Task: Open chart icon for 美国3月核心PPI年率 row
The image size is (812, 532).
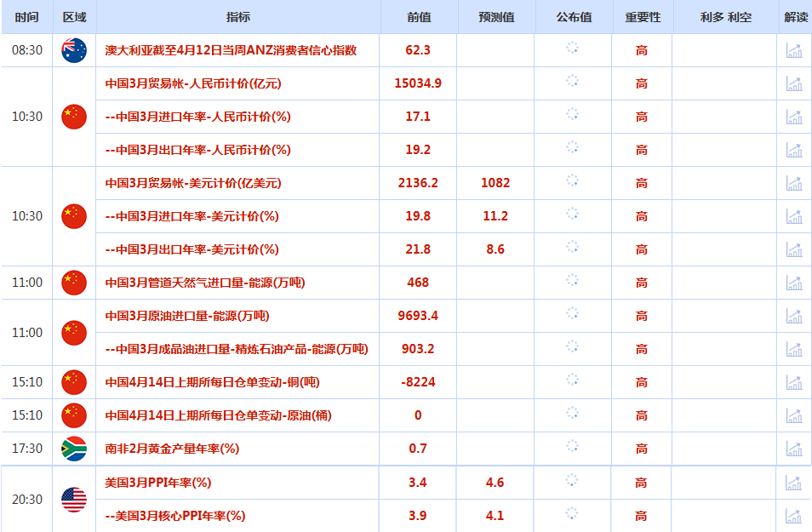Action: click(794, 516)
